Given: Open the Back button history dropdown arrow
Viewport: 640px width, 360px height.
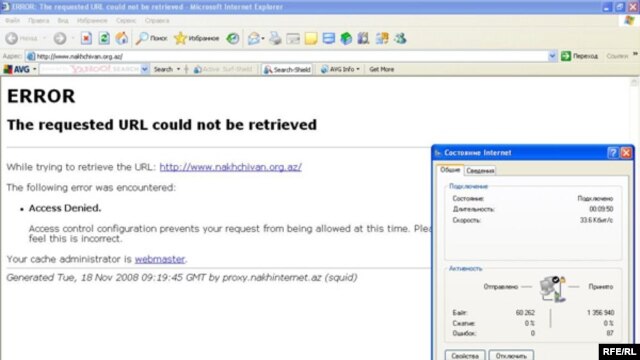Looking at the screenshot, I should pos(44,38).
